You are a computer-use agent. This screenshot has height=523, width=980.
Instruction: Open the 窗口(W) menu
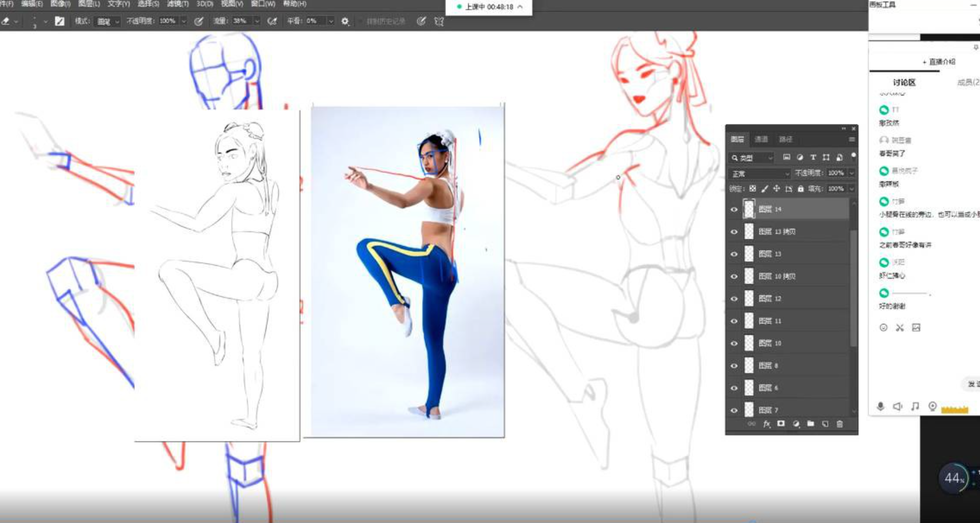point(263,4)
